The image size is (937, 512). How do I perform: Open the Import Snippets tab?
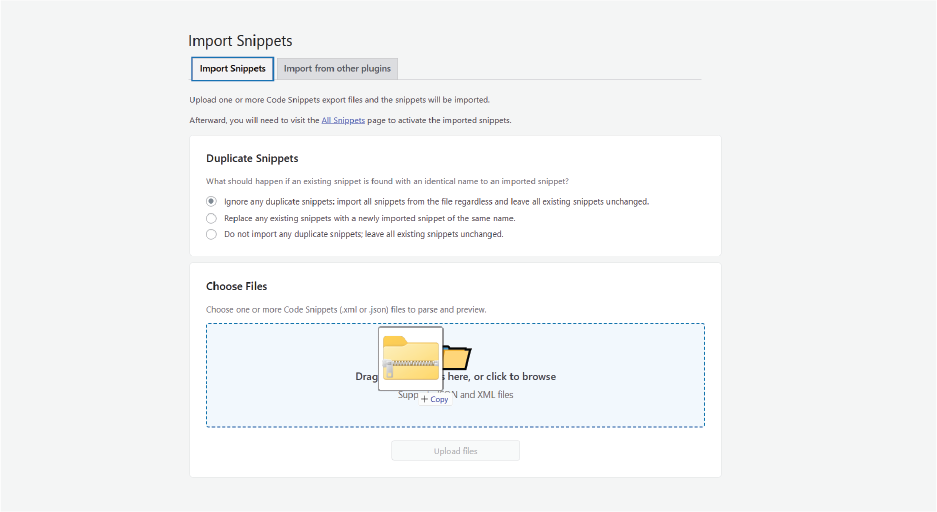(232, 69)
